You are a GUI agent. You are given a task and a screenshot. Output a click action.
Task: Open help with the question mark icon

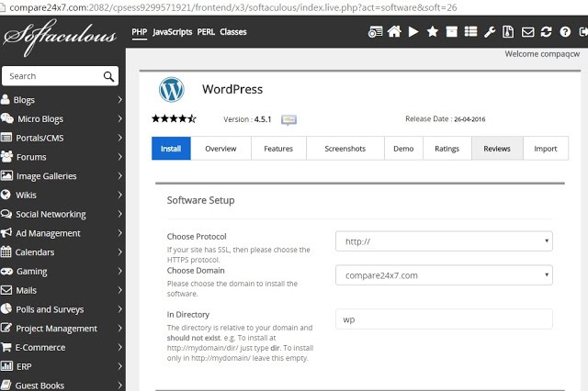[x=565, y=32]
